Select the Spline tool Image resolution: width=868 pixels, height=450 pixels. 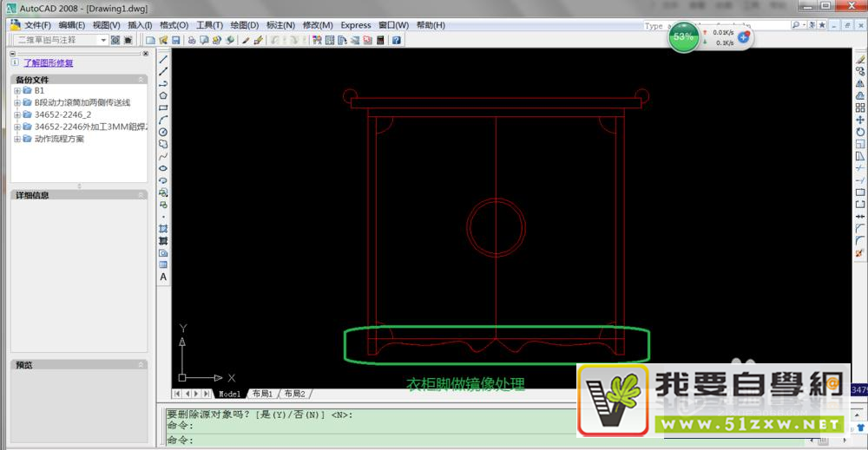[163, 156]
